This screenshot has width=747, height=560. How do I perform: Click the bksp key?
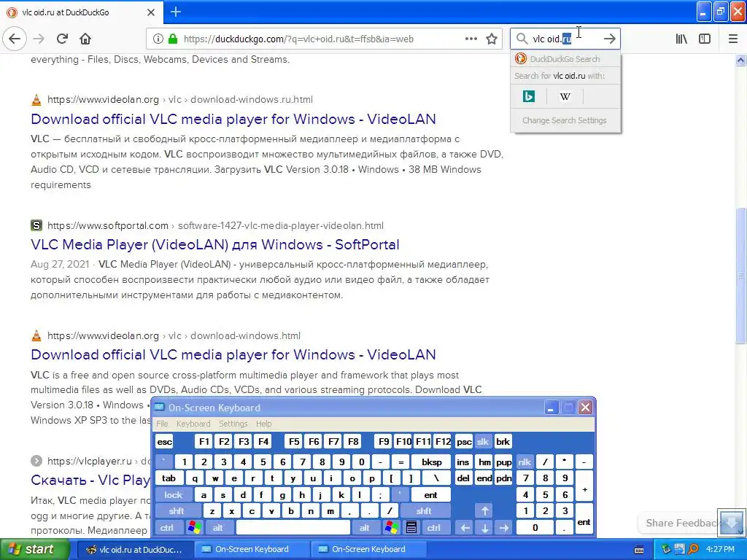pos(432,462)
